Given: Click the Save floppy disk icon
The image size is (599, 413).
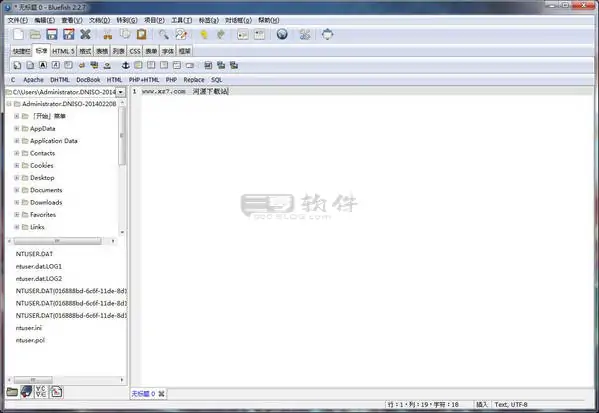Looking at the screenshot, I should click(x=52, y=34).
